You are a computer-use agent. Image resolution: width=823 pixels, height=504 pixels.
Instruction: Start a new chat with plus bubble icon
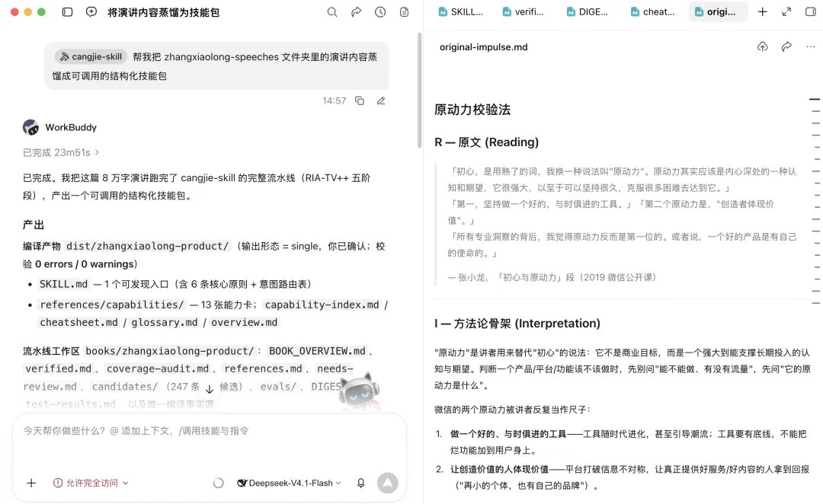coord(91,12)
